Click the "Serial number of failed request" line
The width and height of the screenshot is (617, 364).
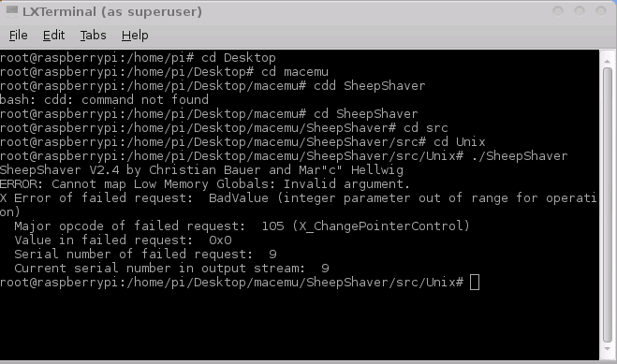pos(145,255)
